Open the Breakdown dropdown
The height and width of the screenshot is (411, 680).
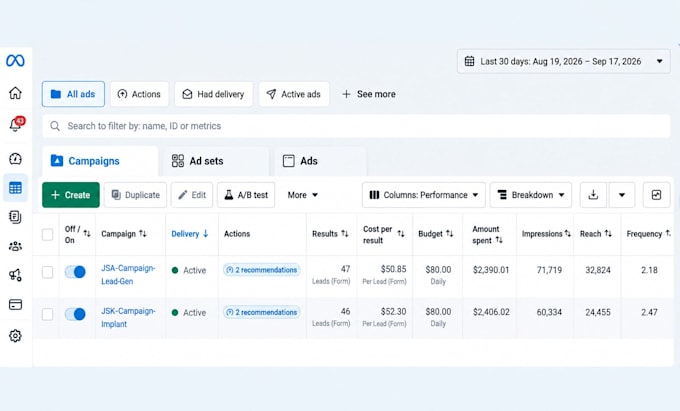531,195
